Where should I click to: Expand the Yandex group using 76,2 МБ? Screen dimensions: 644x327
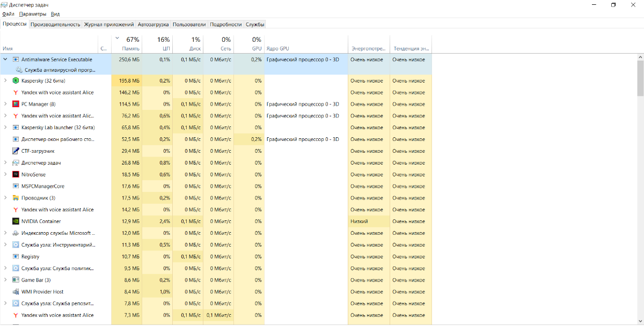[x=5, y=116]
